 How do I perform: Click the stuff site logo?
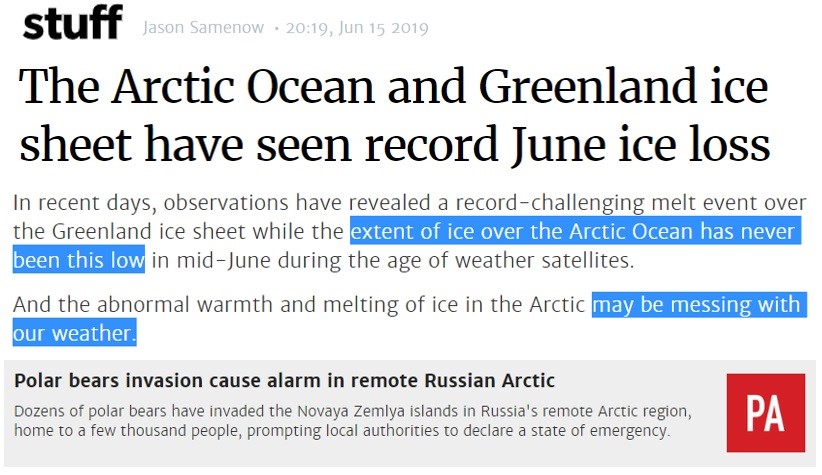click(x=72, y=23)
